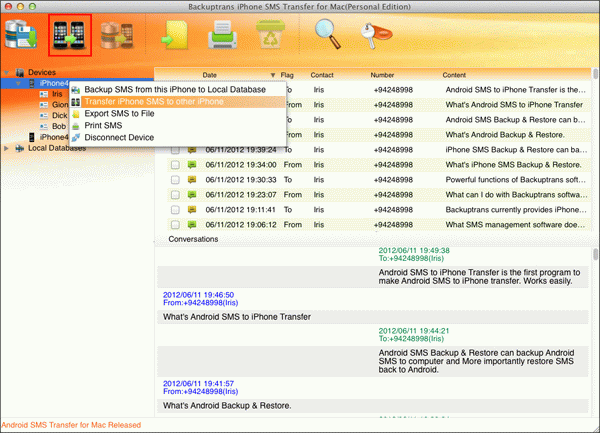
Task: Click the yellow message icon on 19:30:33 row
Action: (192, 180)
